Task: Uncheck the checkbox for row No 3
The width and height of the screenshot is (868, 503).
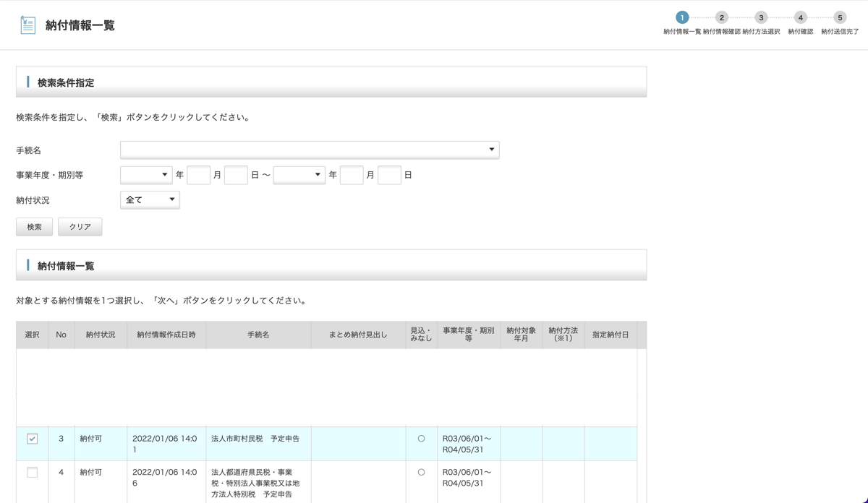Action: [x=32, y=439]
